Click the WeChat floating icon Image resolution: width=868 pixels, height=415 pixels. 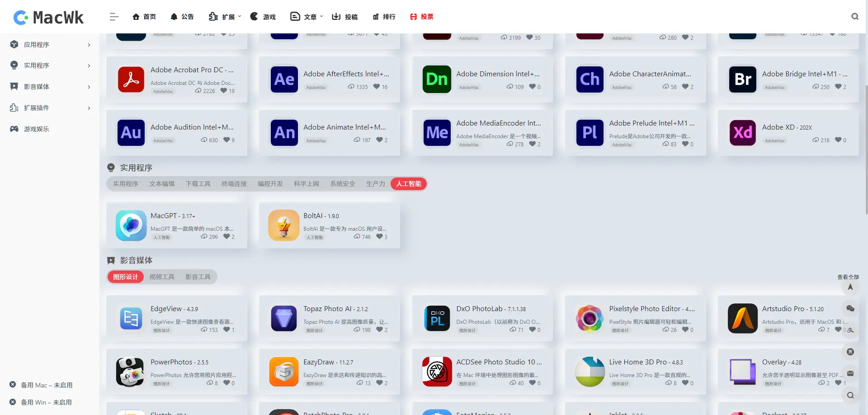pos(850,308)
